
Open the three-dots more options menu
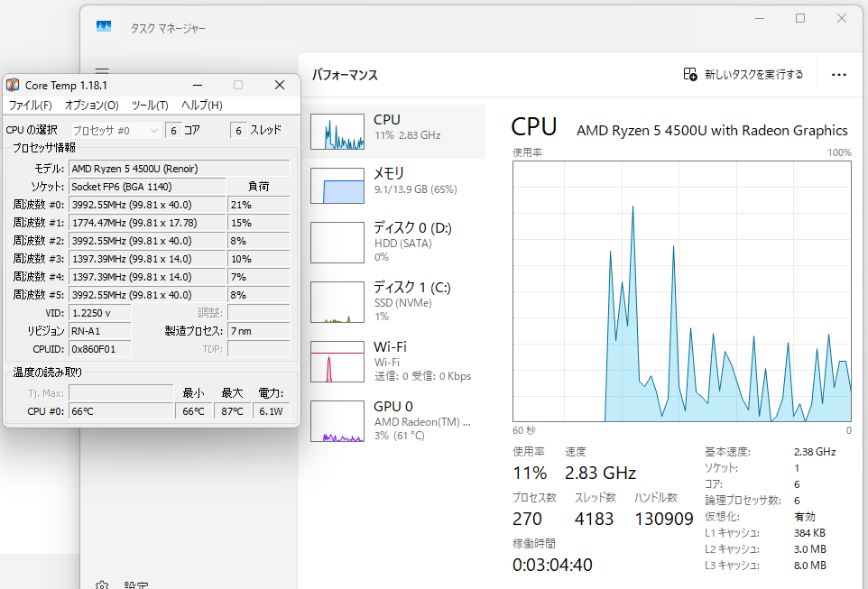tap(839, 75)
